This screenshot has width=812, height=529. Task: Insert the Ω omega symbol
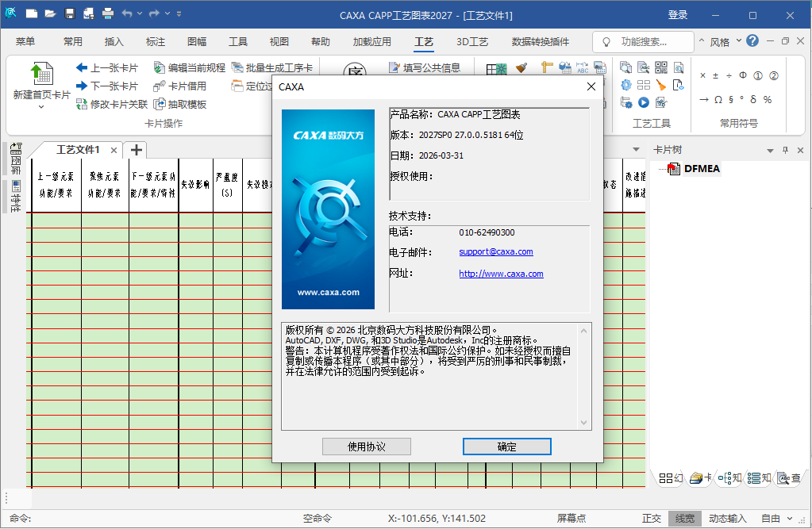tap(718, 99)
